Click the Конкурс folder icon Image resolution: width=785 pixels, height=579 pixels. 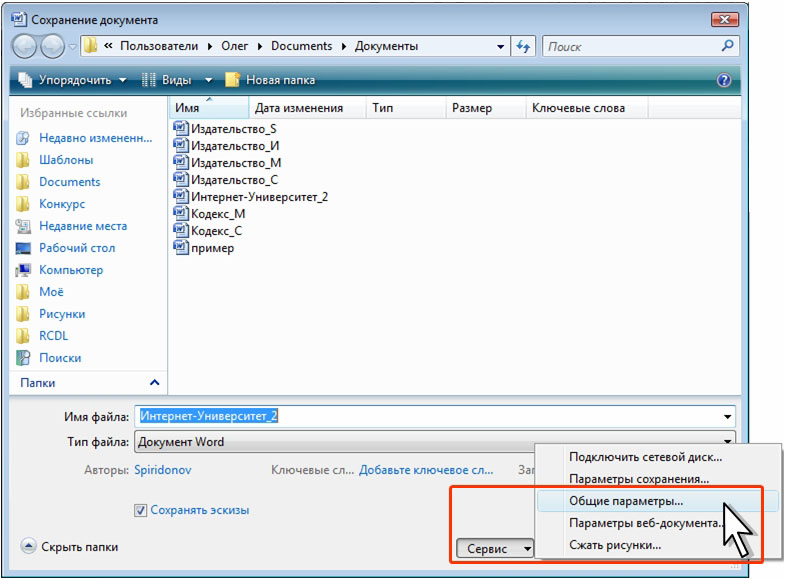click(23, 204)
